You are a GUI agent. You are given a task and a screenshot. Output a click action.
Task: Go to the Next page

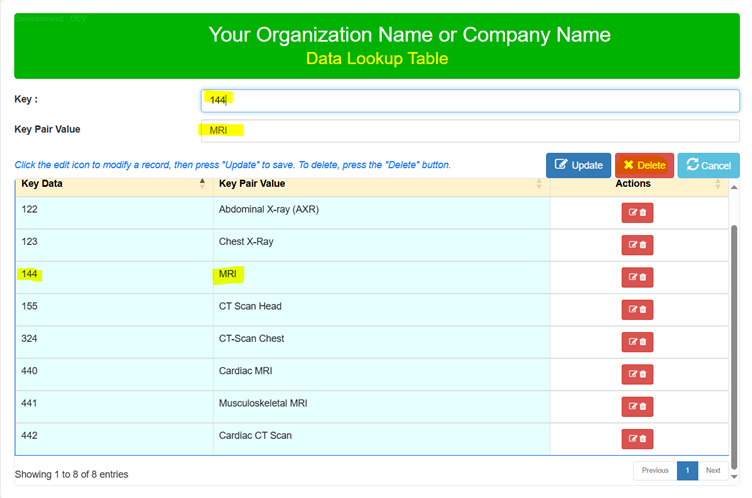[x=712, y=470]
